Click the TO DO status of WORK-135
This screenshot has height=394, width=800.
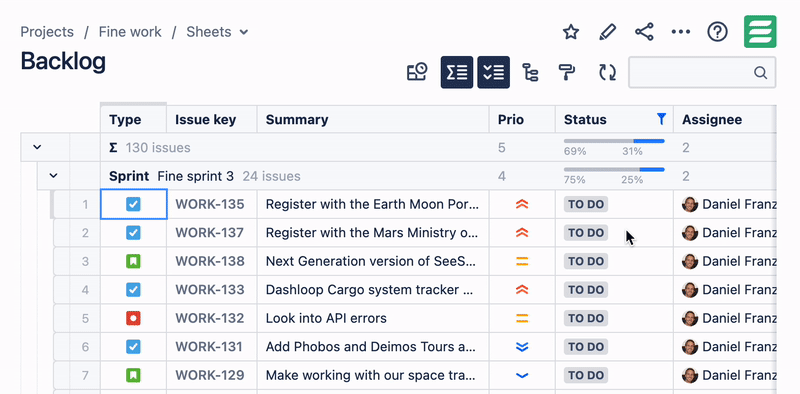[x=586, y=205]
